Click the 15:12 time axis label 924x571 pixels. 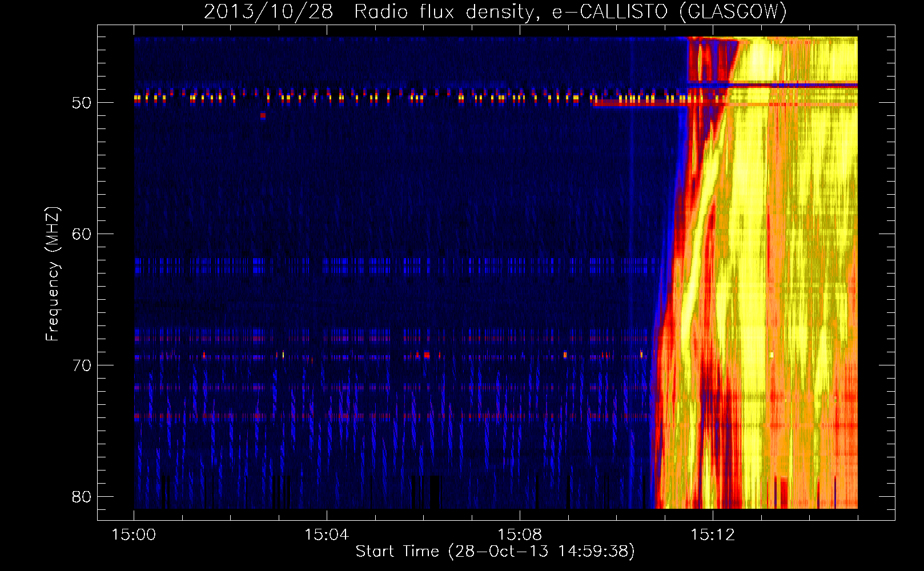713,535
